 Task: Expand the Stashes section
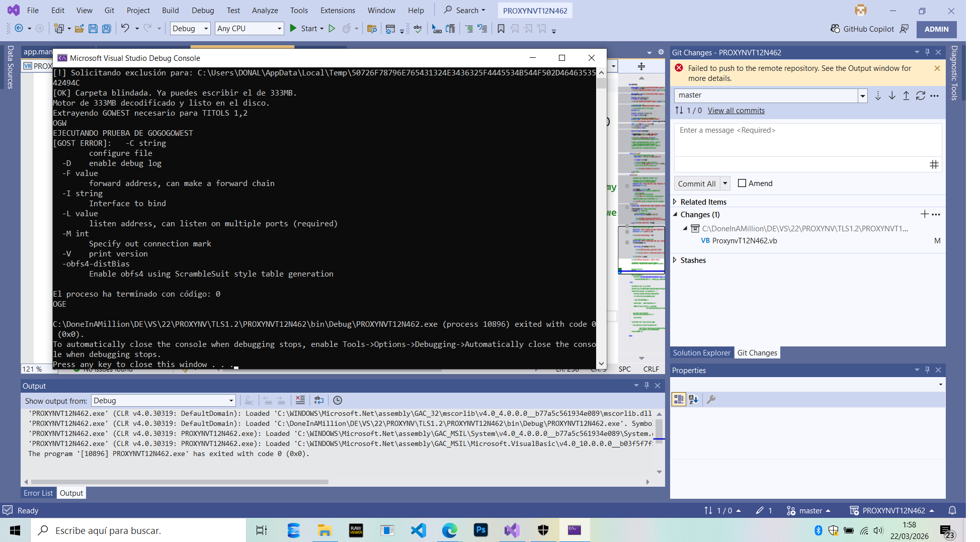675,260
